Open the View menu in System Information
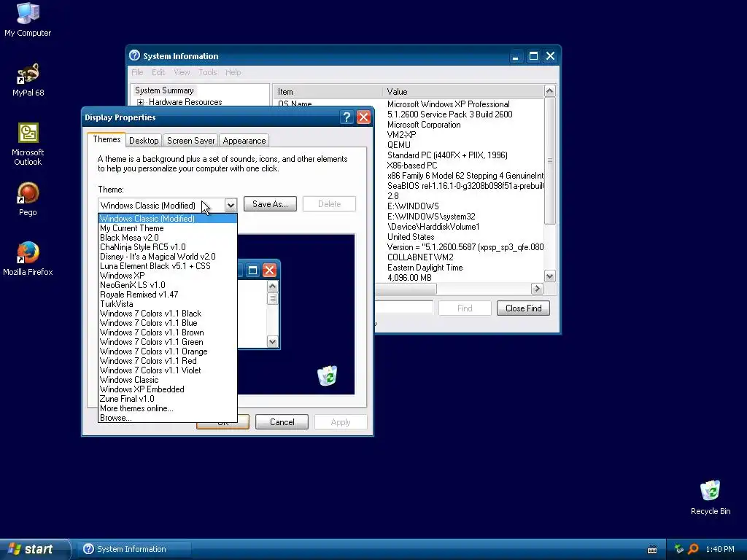This screenshot has height=560, width=747. coord(182,72)
